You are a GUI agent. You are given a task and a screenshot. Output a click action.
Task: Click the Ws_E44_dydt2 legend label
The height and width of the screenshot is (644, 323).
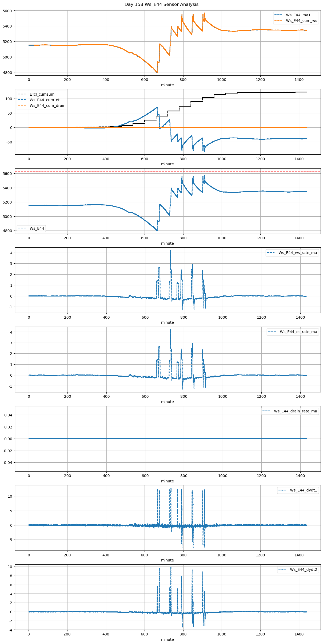(303, 569)
